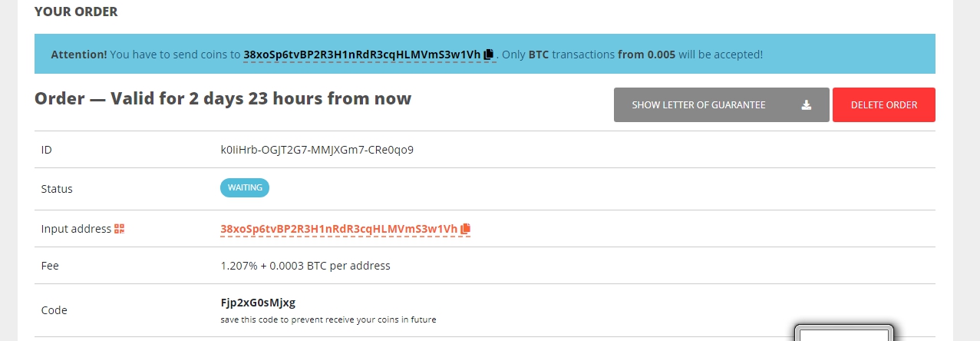This screenshot has height=341, width=980.
Task: Select the order ID value text
Action: [317, 150]
